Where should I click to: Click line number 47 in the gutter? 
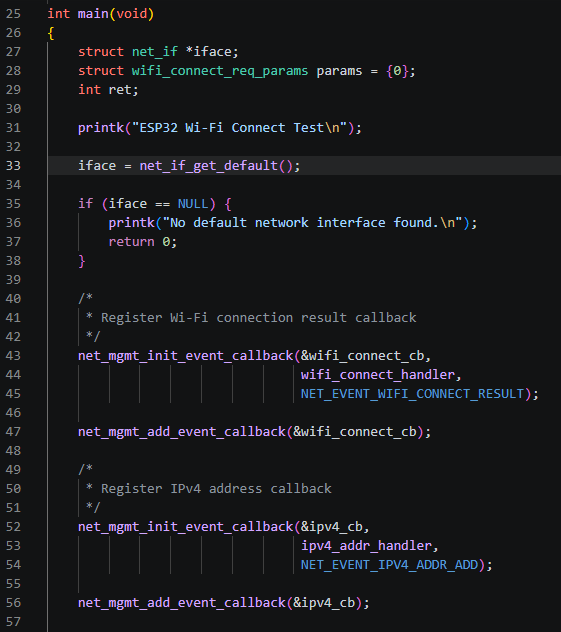pos(13,432)
